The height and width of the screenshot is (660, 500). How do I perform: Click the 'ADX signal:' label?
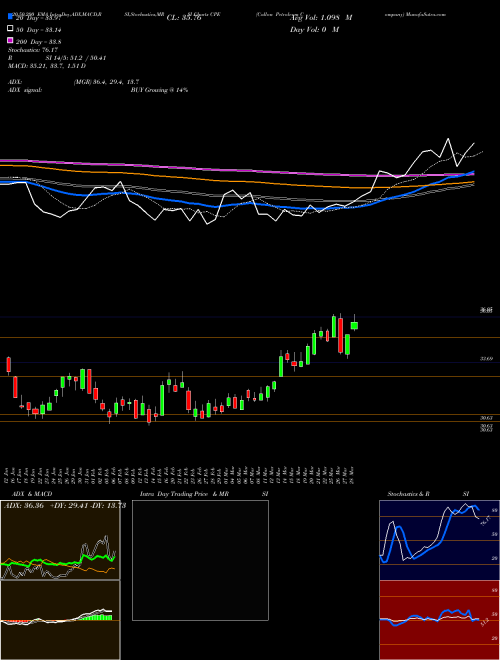coord(25,90)
